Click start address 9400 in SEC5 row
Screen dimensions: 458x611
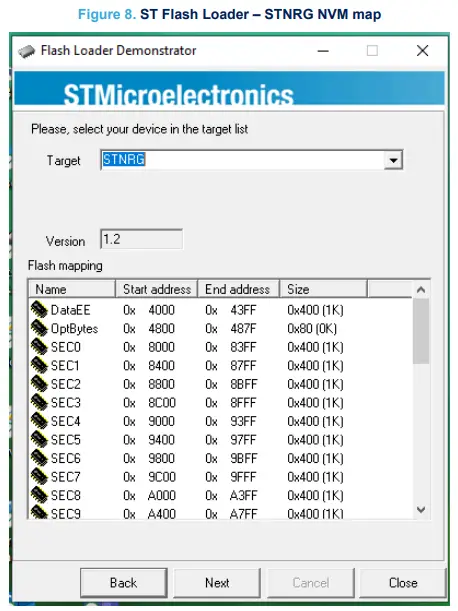(x=161, y=440)
